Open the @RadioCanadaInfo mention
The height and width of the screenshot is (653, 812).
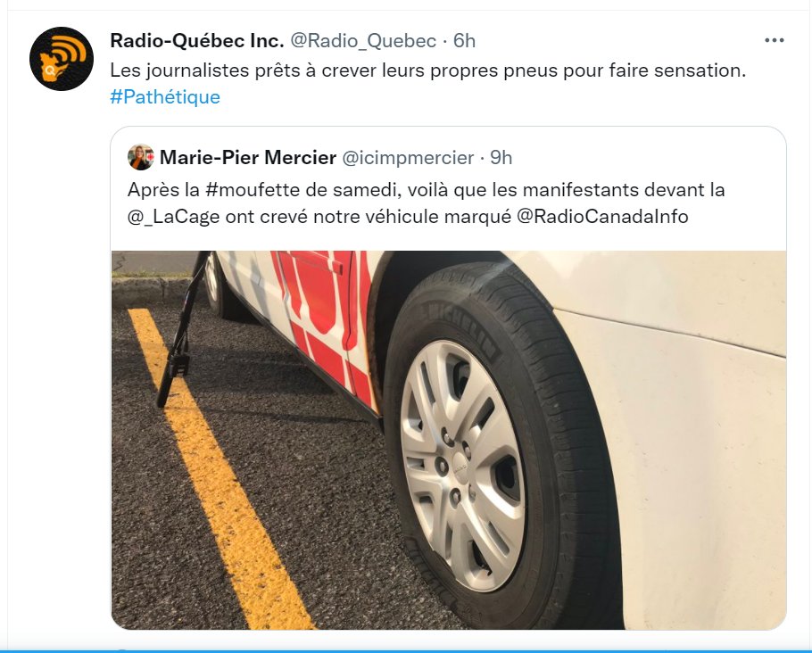pyautogui.click(x=603, y=216)
